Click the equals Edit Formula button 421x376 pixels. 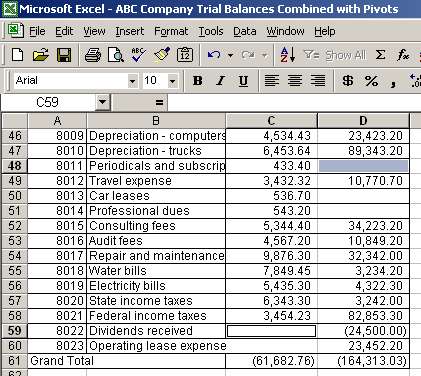coord(159,102)
